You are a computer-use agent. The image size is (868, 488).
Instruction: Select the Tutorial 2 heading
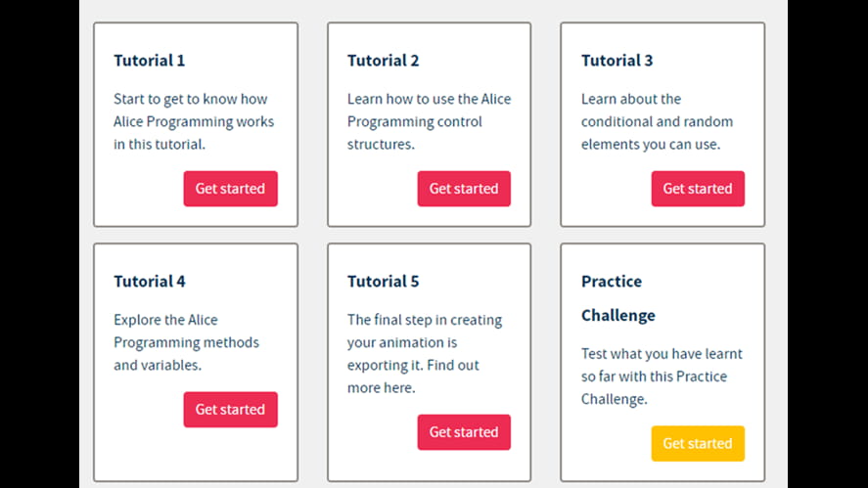(383, 61)
